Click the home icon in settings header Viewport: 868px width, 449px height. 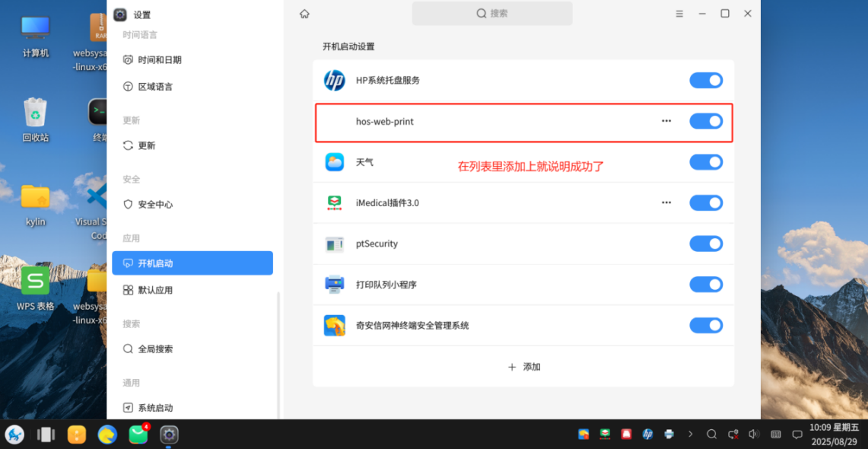304,13
